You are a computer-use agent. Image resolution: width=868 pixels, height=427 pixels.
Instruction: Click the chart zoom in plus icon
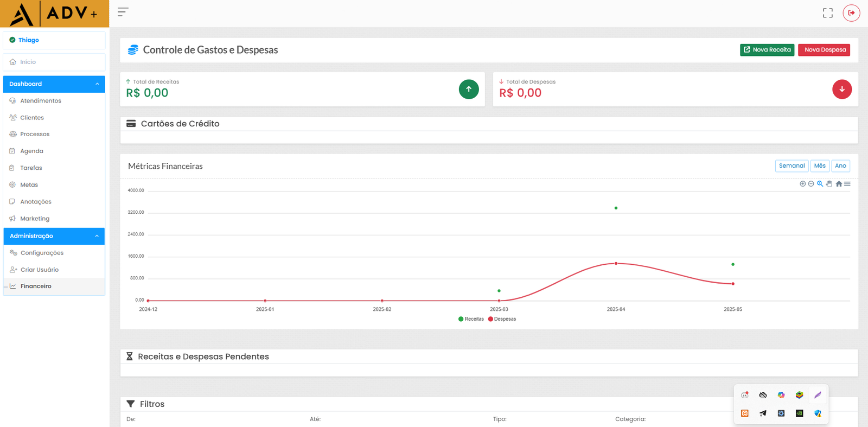coord(802,184)
